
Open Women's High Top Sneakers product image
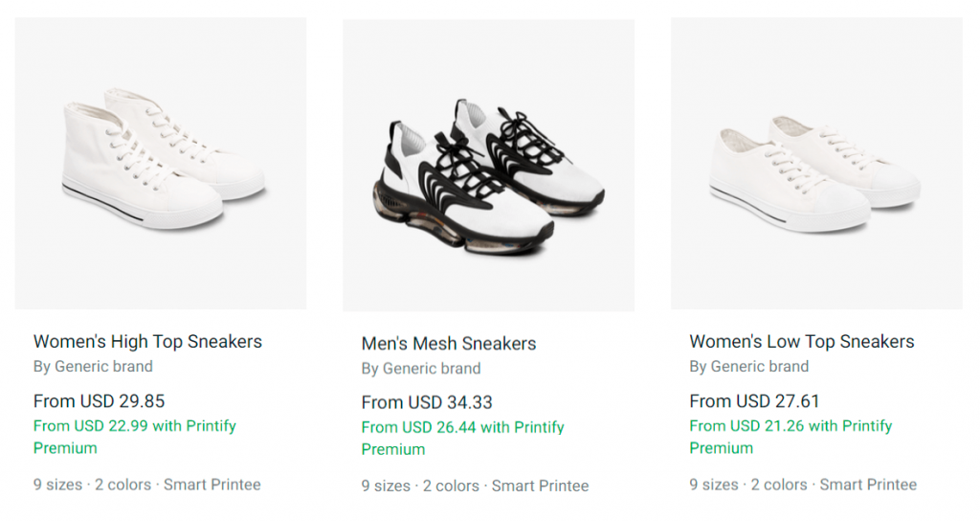[161, 163]
